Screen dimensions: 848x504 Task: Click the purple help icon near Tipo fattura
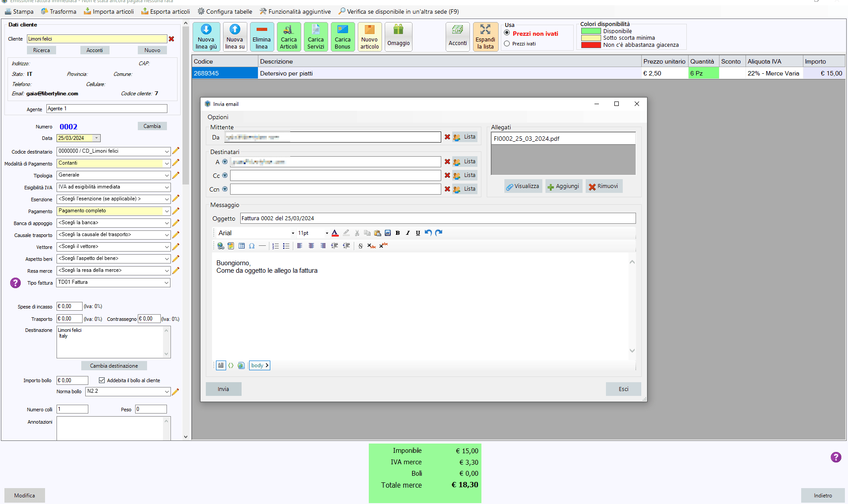15,283
